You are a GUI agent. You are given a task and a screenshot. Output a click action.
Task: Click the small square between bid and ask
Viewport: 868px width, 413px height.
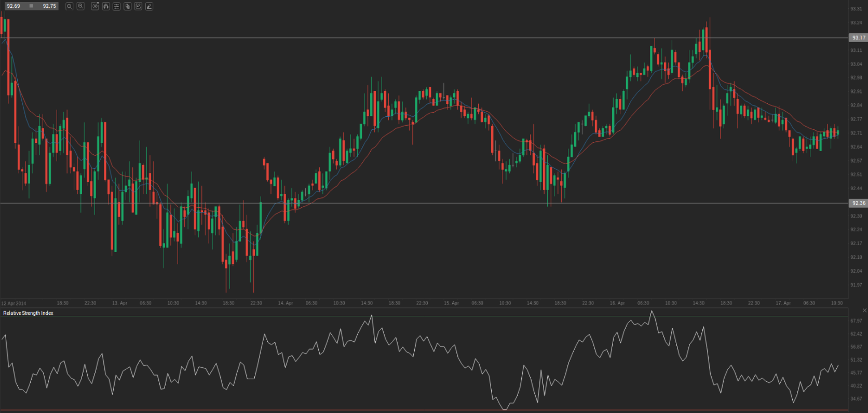[32, 6]
